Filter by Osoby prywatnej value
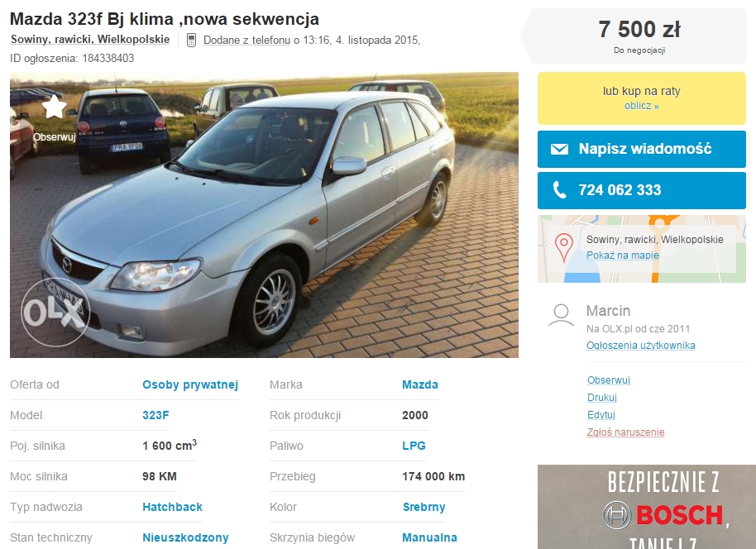 (x=190, y=384)
